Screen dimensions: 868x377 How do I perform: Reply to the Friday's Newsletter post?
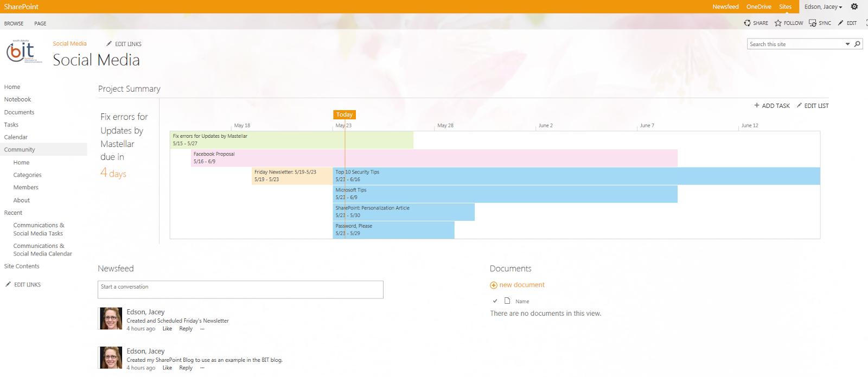pyautogui.click(x=186, y=329)
